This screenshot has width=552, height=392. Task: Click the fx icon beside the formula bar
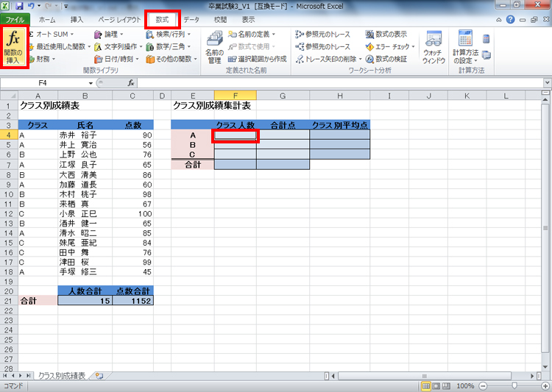click(x=131, y=83)
